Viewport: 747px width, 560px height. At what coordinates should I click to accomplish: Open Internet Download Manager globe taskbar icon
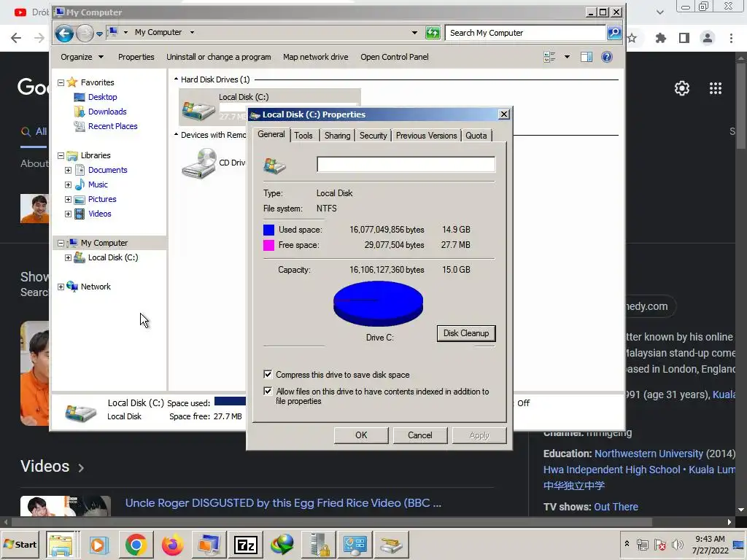click(282, 545)
